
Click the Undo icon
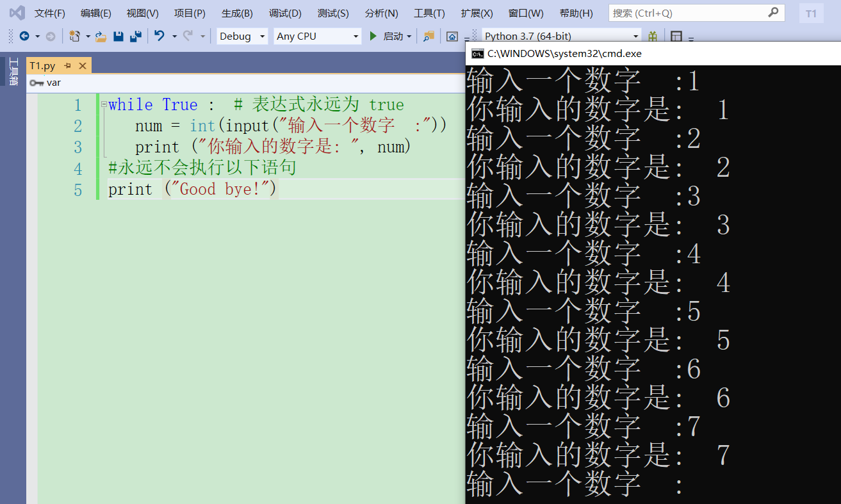coord(159,36)
